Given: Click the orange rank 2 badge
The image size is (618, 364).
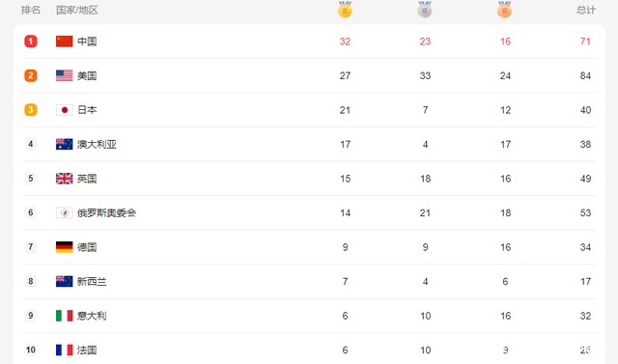Looking at the screenshot, I should click(x=31, y=75).
